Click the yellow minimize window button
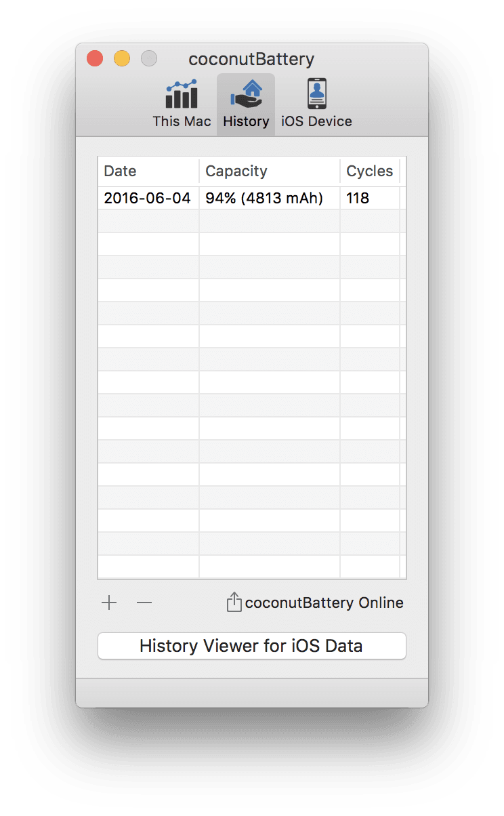This screenshot has width=504, height=816. click(122, 59)
